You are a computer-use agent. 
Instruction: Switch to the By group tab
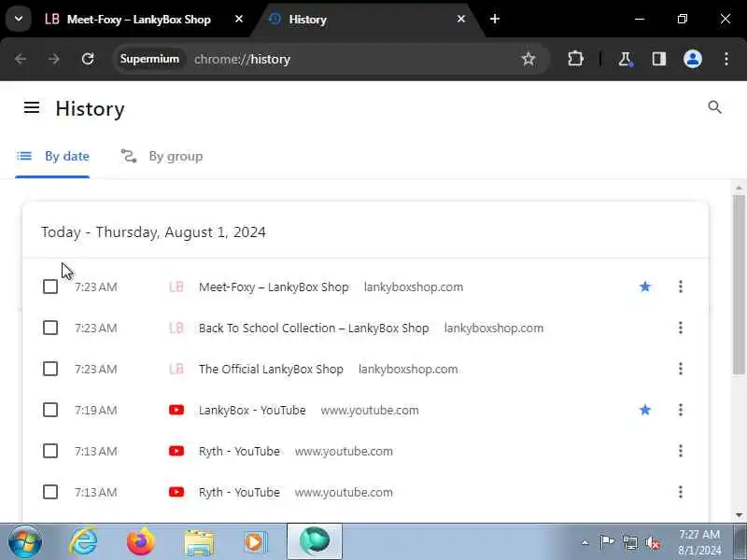coord(162,156)
